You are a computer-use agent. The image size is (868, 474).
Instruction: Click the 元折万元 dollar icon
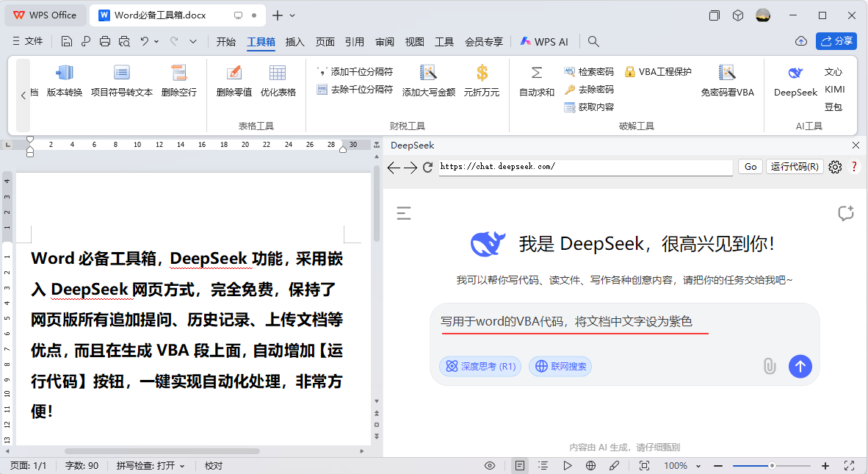click(482, 73)
